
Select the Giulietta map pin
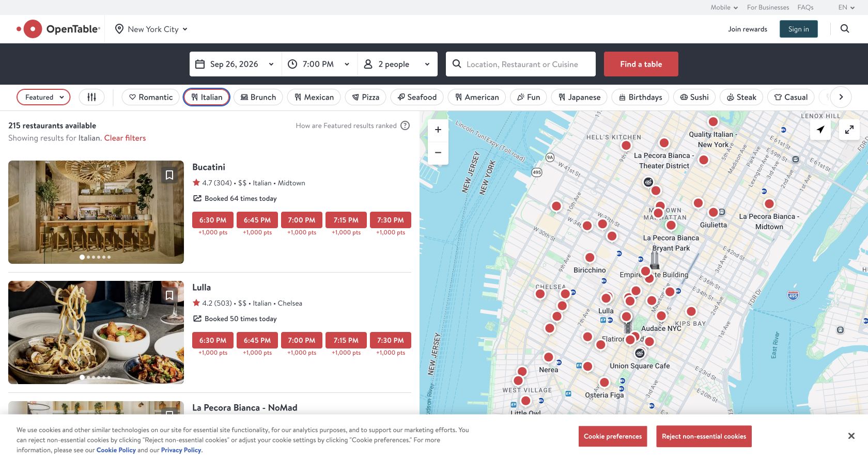(714, 212)
